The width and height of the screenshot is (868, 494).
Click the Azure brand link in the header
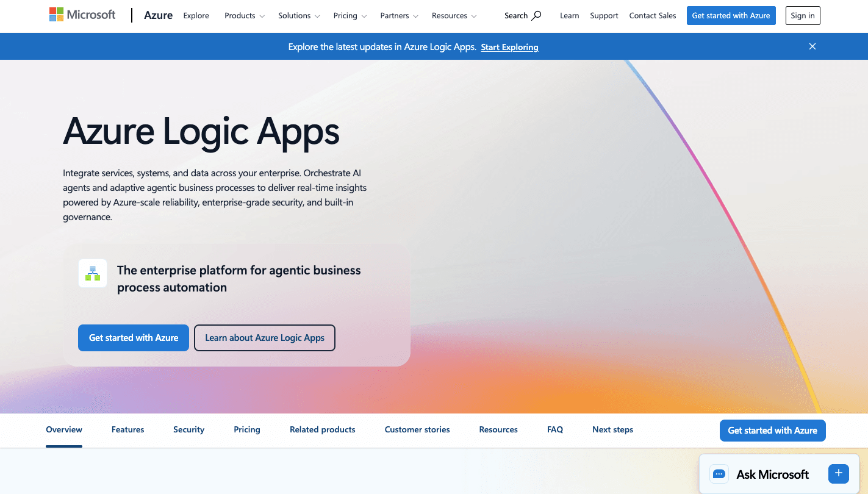coord(158,15)
